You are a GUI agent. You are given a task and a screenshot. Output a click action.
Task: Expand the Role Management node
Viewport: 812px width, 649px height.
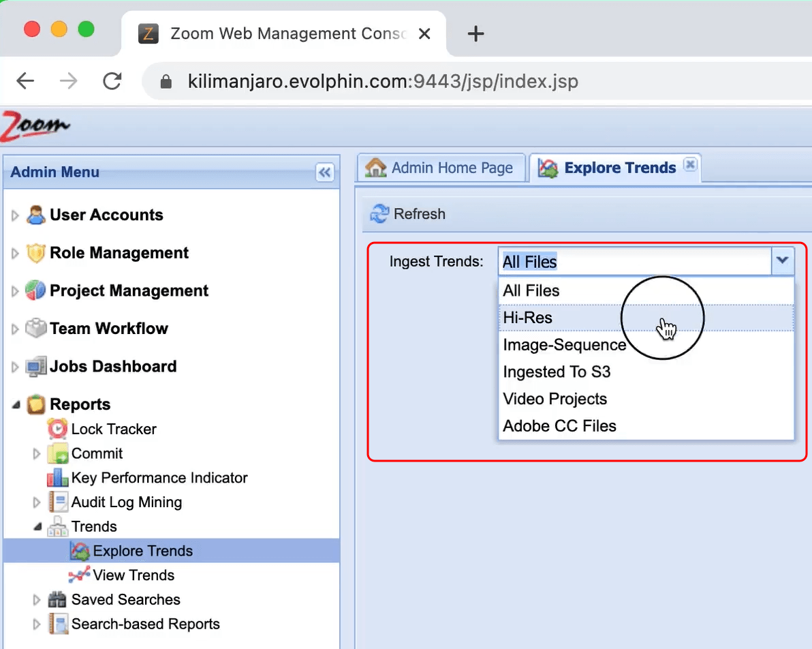coord(15,253)
